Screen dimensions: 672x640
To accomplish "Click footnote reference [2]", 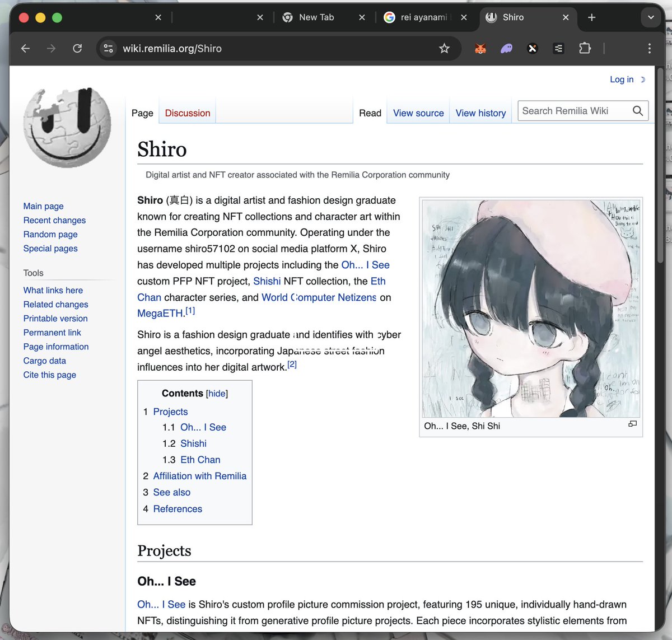I will click(x=292, y=365).
